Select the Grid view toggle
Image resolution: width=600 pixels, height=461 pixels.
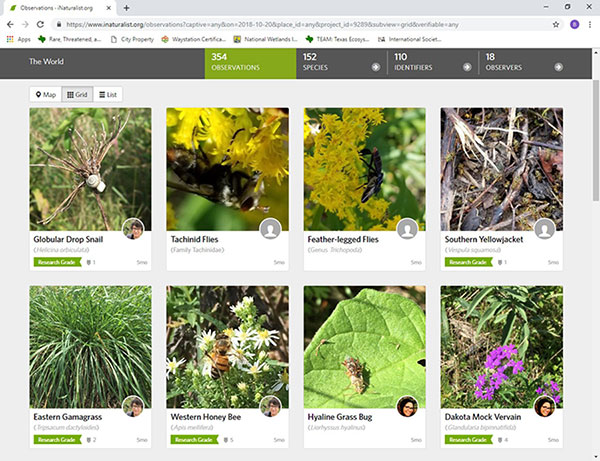tap(77, 94)
